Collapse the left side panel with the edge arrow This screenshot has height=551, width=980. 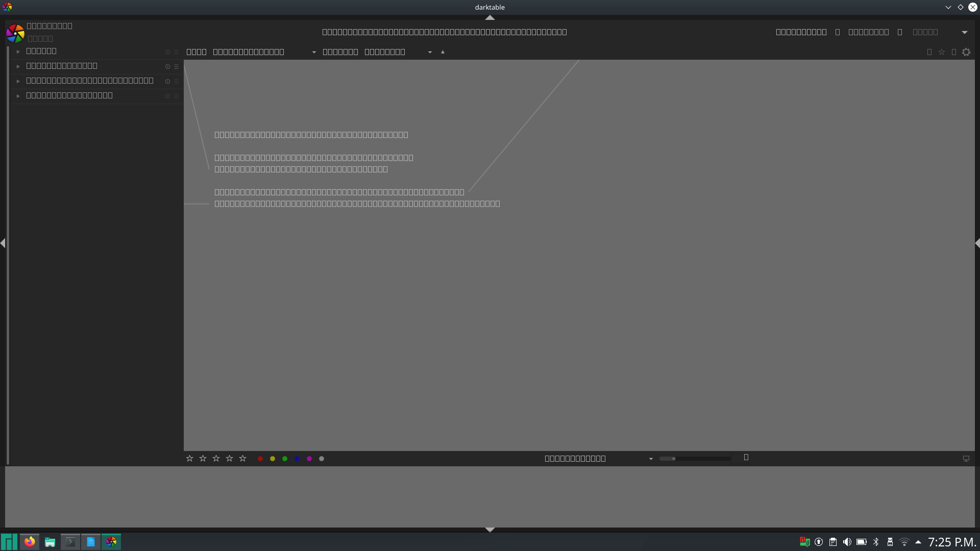[3, 243]
